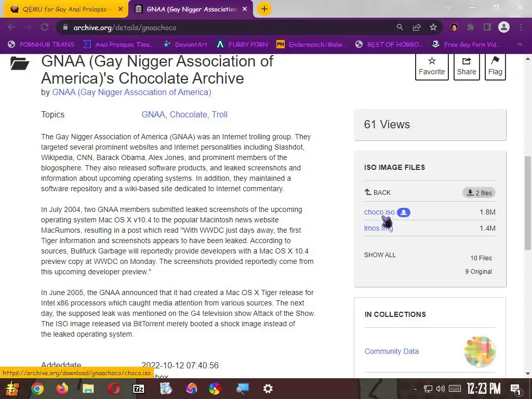532x399 pixels.
Task: Open the Community Data collection link
Action: point(392,351)
